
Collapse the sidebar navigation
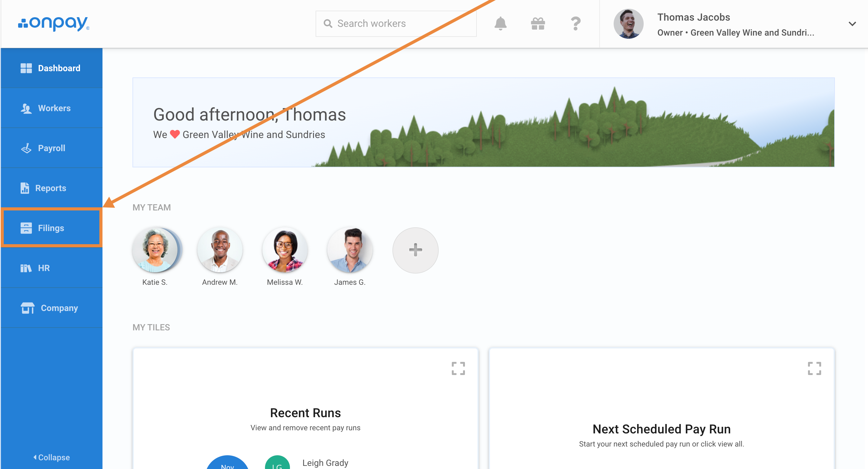click(x=52, y=457)
